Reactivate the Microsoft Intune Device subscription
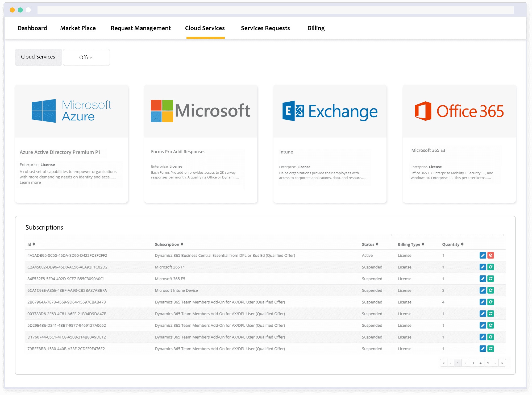Image resolution: width=532 pixels, height=395 pixels. (x=491, y=290)
